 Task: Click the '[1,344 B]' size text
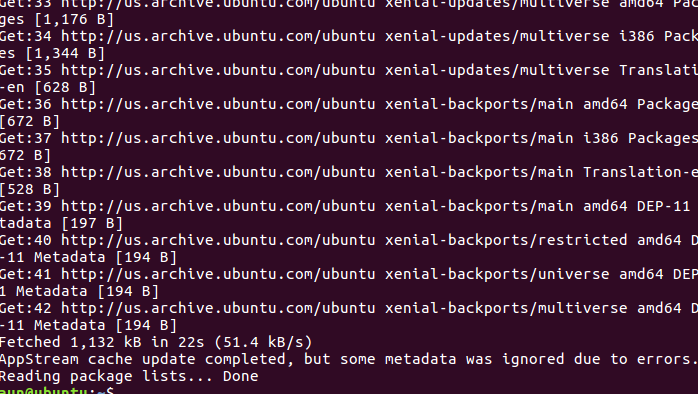coord(65,53)
